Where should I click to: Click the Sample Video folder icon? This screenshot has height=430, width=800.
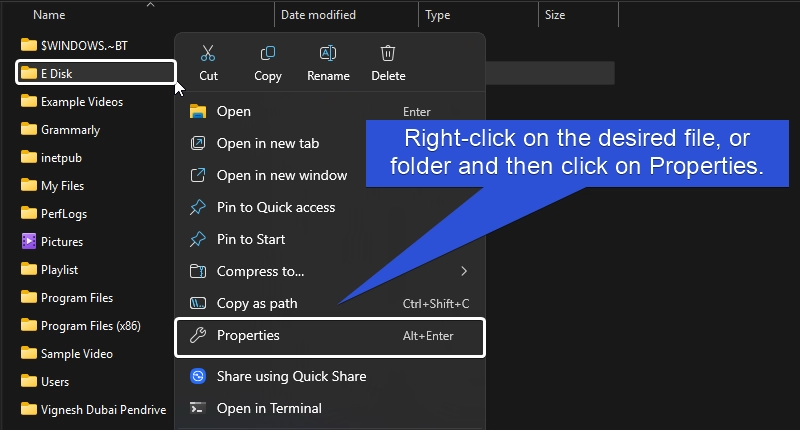[29, 353]
